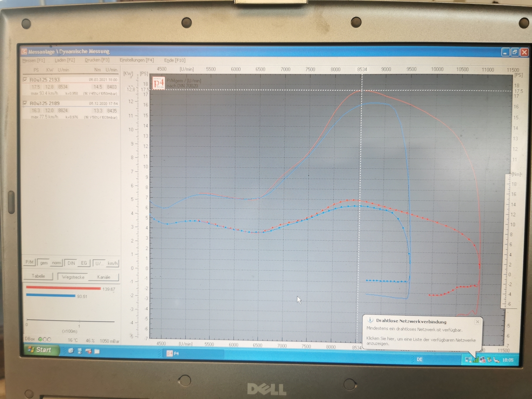This screenshot has width=532, height=399.
Task: Click the Tabelle button
Action: click(x=38, y=276)
